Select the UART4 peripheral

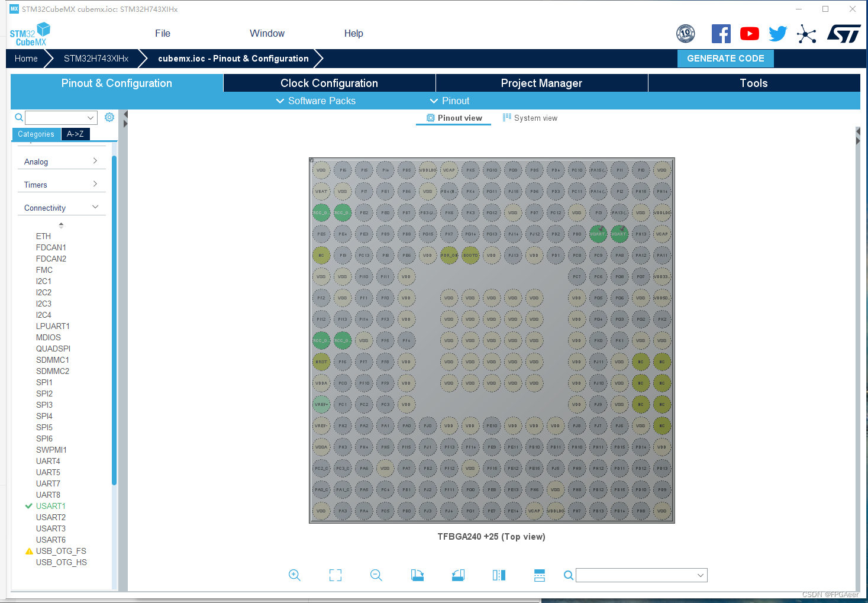(48, 461)
